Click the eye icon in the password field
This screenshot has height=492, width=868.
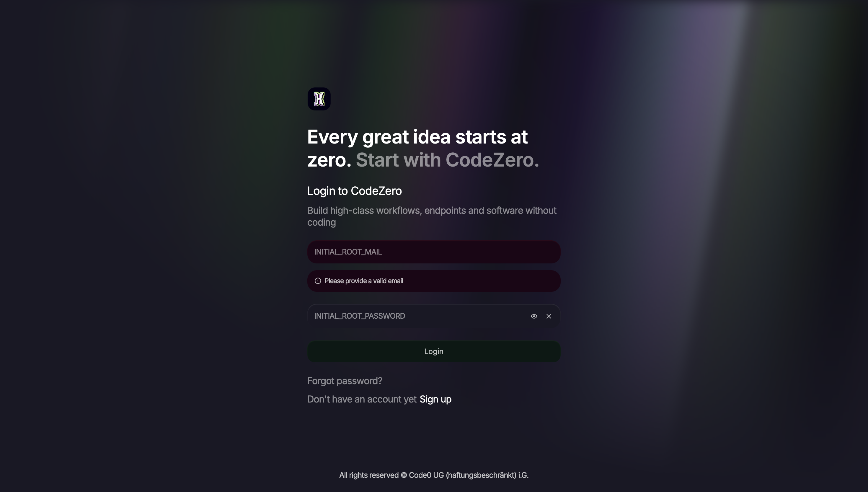534,316
